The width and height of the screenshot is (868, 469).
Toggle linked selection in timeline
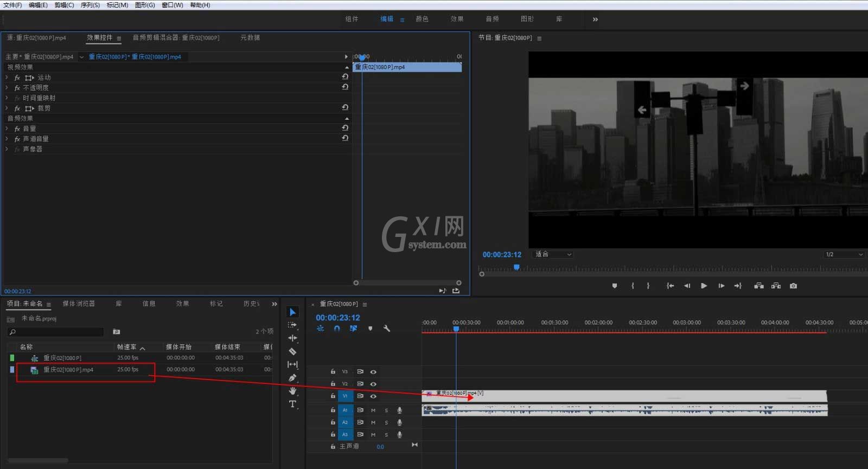pyautogui.click(x=354, y=328)
